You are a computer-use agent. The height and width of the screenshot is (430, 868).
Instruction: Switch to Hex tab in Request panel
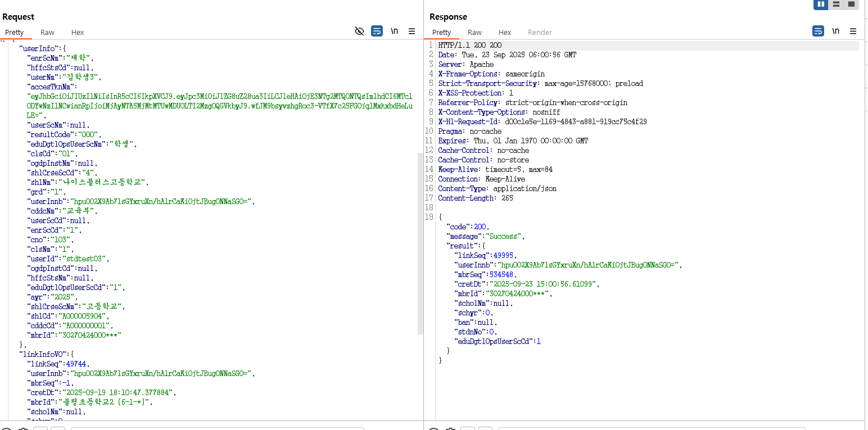[x=78, y=33]
